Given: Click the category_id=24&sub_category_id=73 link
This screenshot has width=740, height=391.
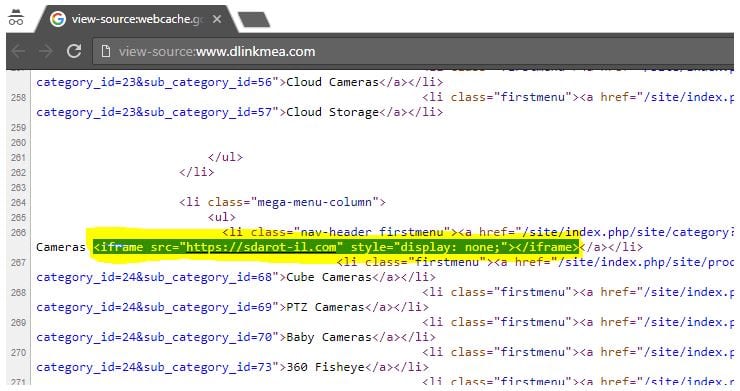Looking at the screenshot, I should click(x=154, y=367).
